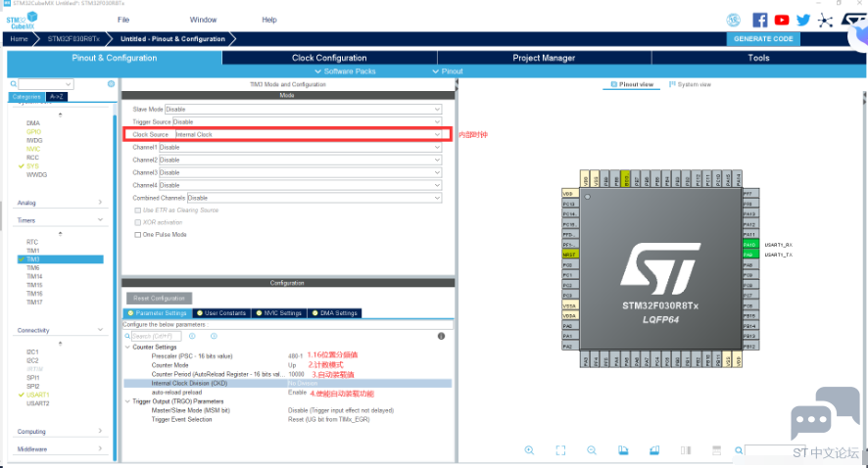Open the NVIC Settings tab
868x468 pixels.
(x=278, y=313)
